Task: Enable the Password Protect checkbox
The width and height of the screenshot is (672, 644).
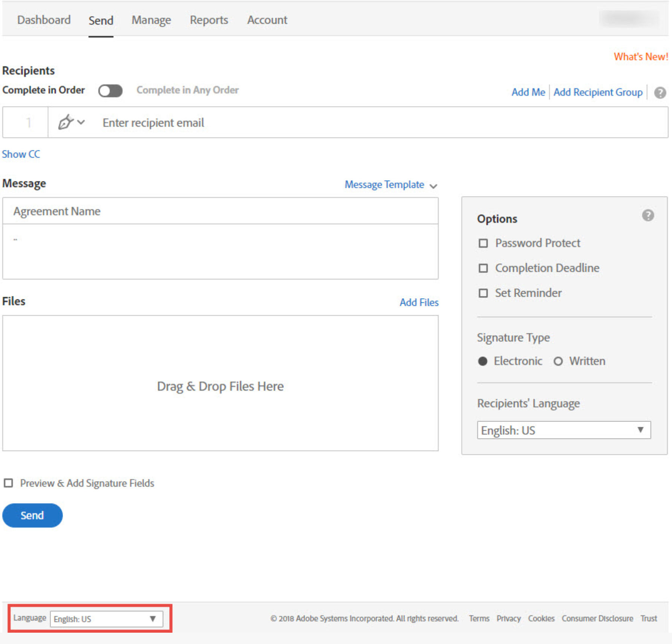Action: pyautogui.click(x=483, y=243)
